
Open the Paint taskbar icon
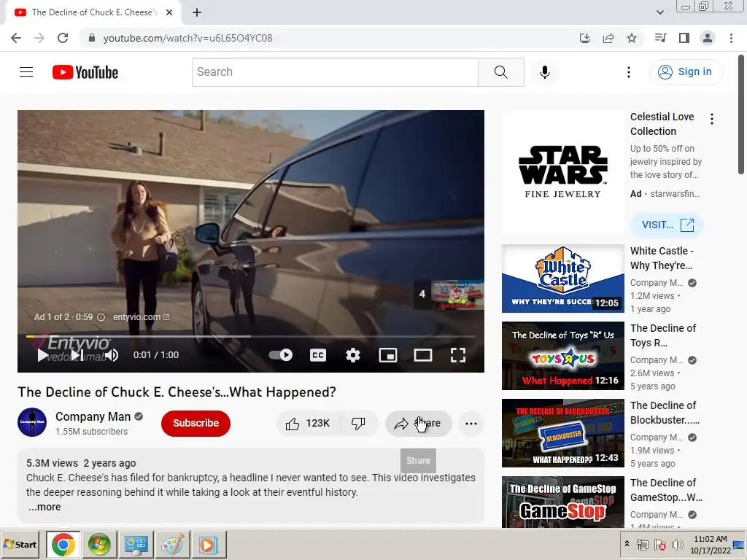[x=172, y=544]
